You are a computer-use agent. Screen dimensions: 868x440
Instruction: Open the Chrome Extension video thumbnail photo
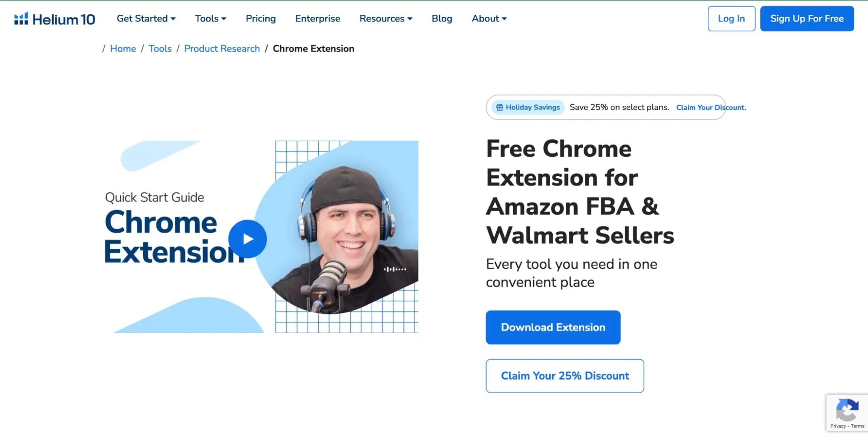point(347,236)
